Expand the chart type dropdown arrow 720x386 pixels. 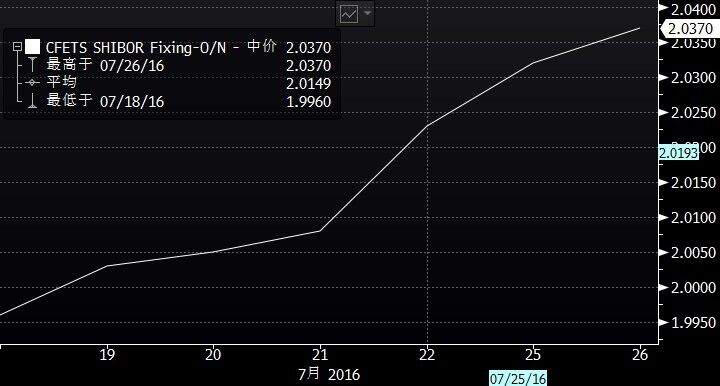367,13
